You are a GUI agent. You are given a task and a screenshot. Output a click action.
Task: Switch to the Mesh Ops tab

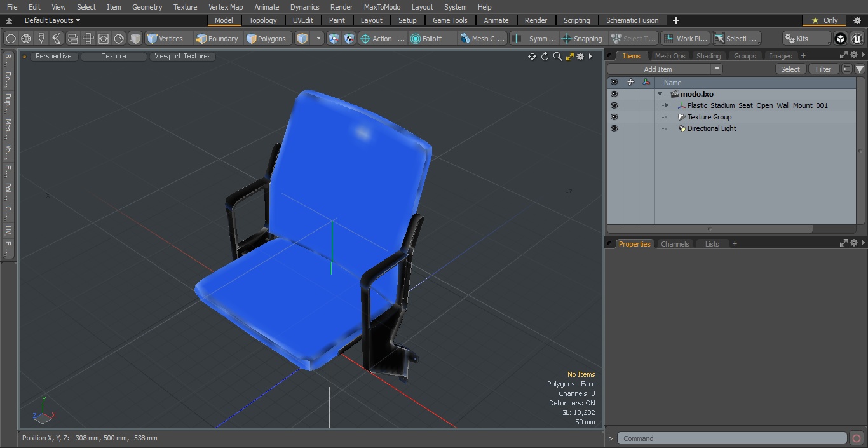tap(670, 56)
